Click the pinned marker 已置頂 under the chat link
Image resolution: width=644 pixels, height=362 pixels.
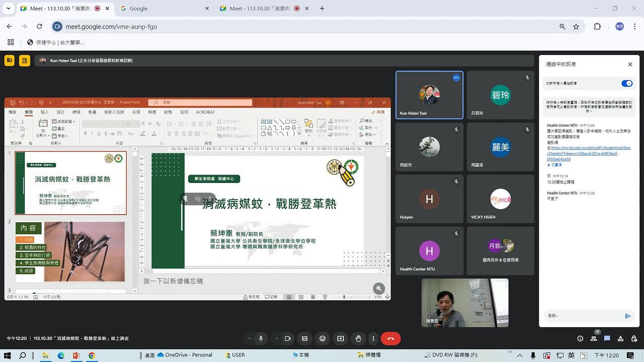click(x=554, y=165)
